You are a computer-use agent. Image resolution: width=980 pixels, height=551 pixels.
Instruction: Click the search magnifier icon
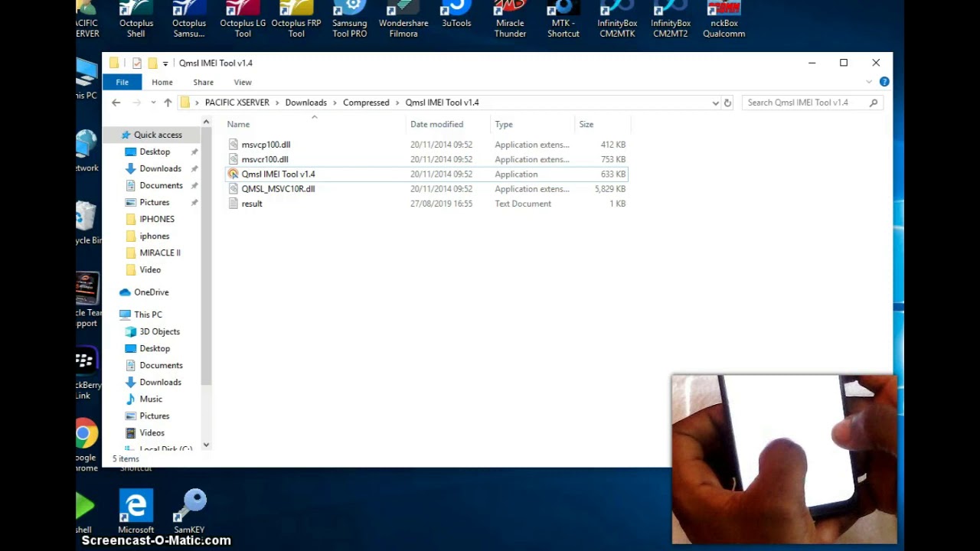click(874, 103)
